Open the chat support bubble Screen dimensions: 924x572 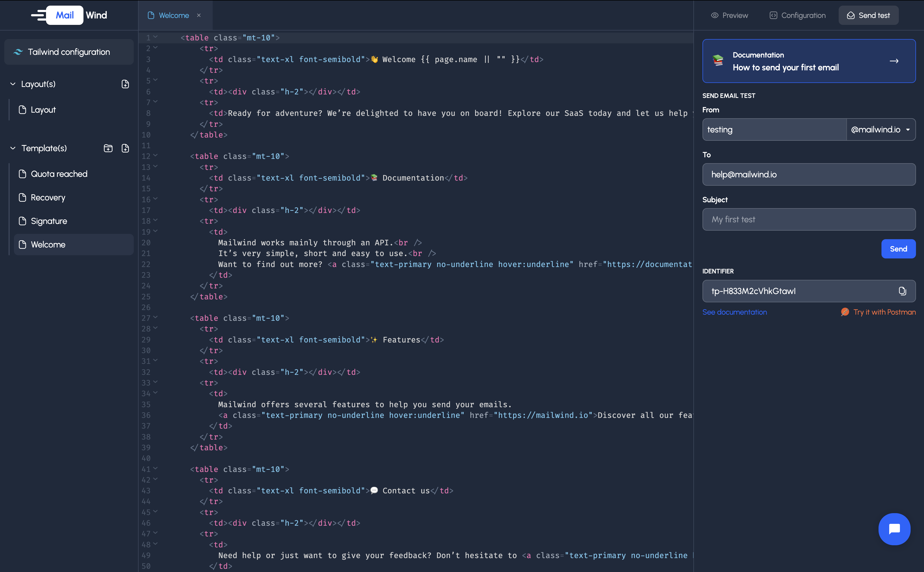pyautogui.click(x=894, y=529)
